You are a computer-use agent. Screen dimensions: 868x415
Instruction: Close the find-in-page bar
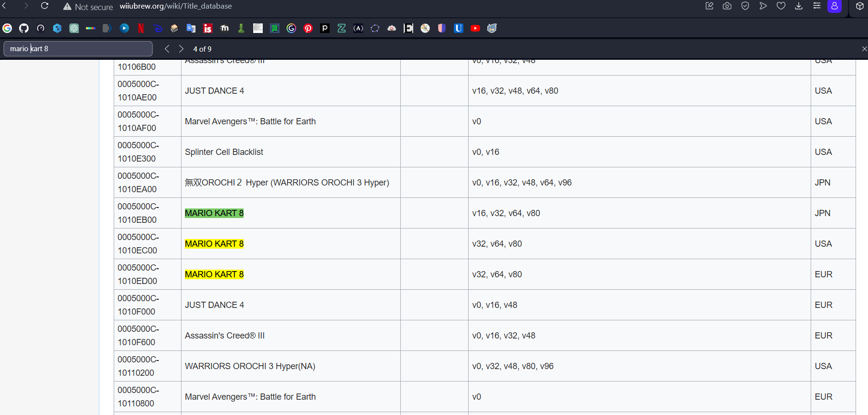[x=864, y=49]
